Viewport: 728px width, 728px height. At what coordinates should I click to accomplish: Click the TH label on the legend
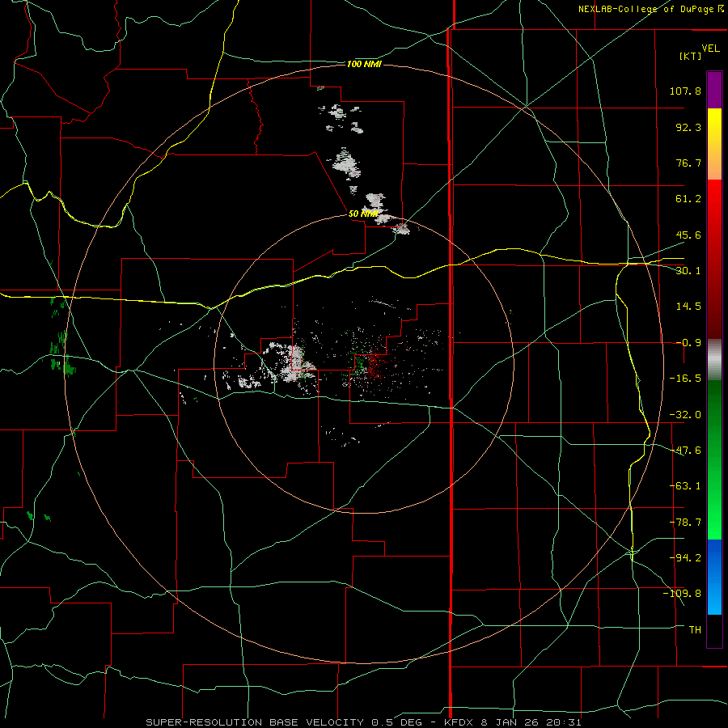point(695,630)
